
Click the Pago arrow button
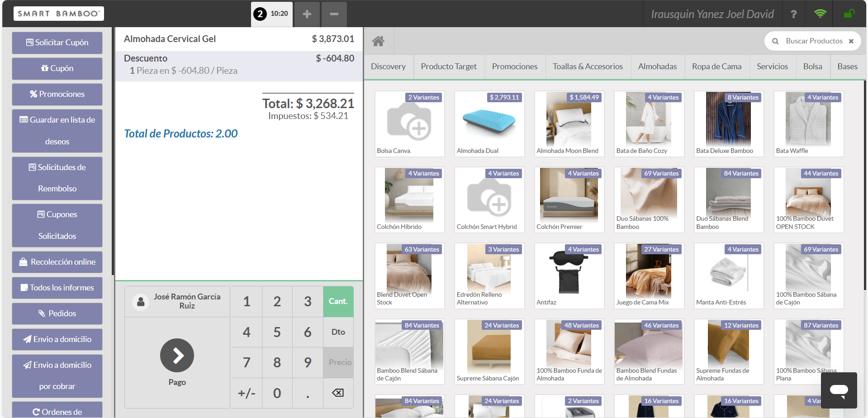click(x=177, y=356)
